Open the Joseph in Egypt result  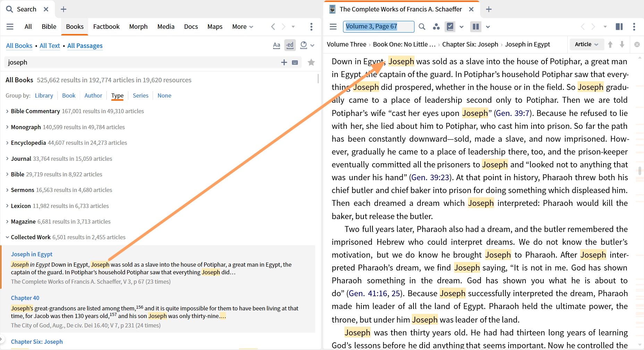(32, 254)
